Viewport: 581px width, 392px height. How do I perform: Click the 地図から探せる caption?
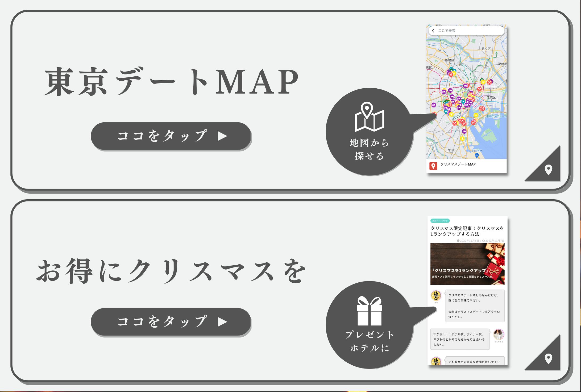click(369, 149)
